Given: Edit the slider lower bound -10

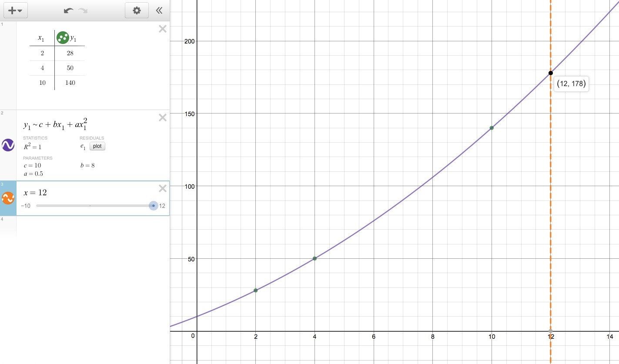Looking at the screenshot, I should 26,206.
